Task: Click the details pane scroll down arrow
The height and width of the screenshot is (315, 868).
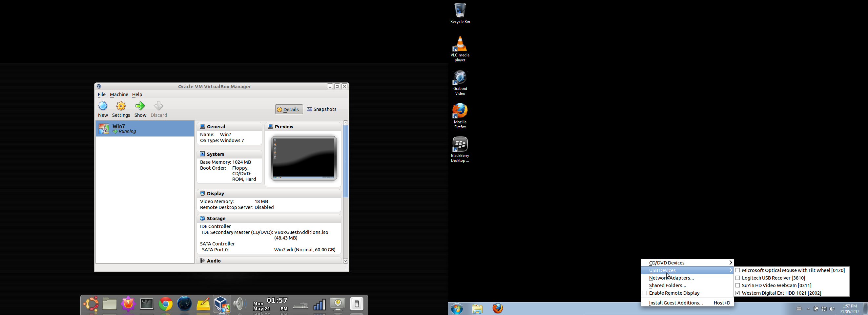Action: 346,261
